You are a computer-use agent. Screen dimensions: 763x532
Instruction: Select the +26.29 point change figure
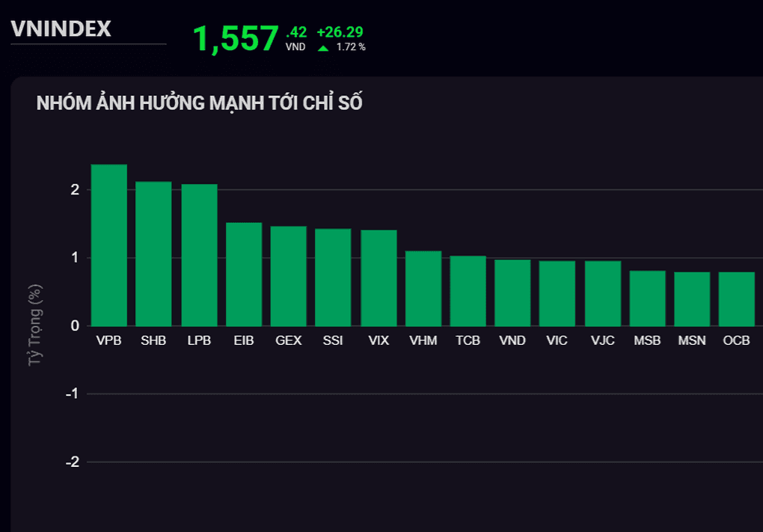click(x=340, y=32)
